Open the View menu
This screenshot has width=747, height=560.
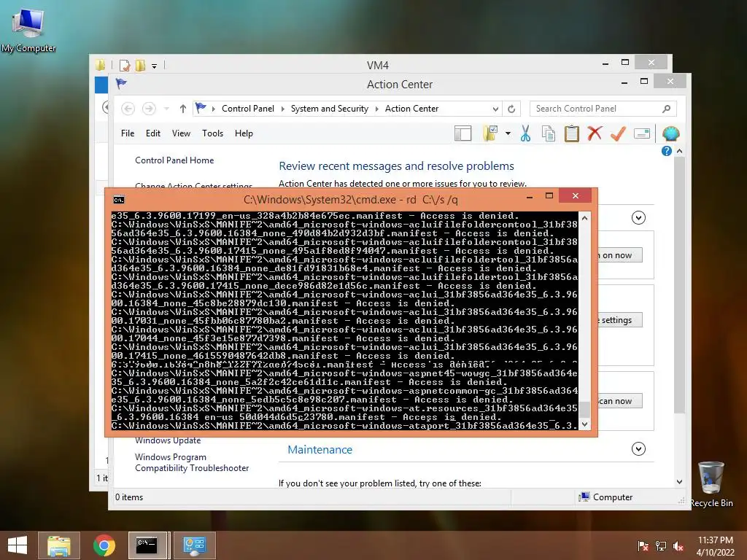[x=181, y=133]
